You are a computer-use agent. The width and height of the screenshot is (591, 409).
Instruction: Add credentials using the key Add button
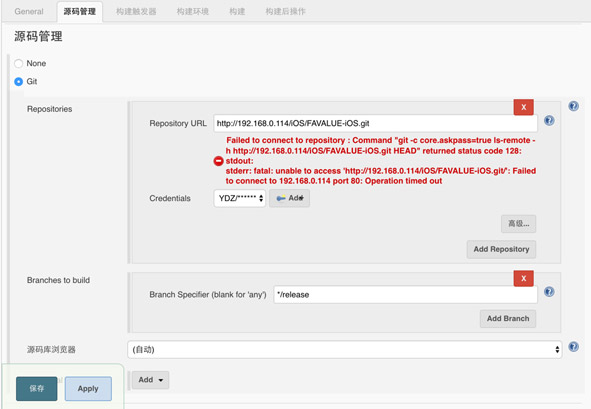[289, 198]
